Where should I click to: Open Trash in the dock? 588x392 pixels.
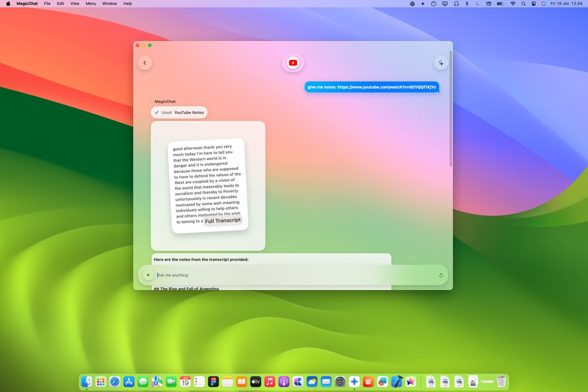coord(501,382)
